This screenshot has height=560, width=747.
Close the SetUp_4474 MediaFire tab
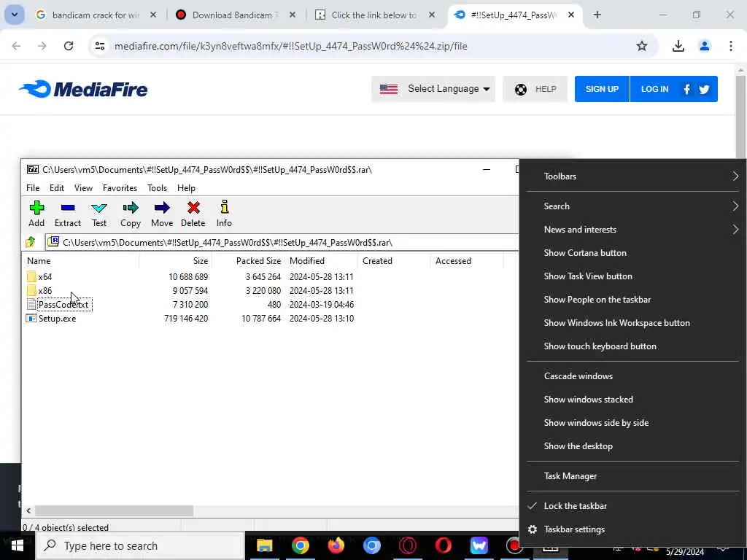(570, 15)
